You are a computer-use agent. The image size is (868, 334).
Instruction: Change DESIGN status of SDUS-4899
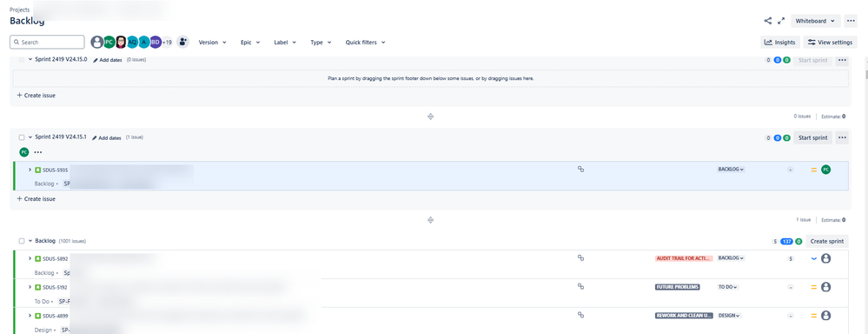click(x=730, y=315)
